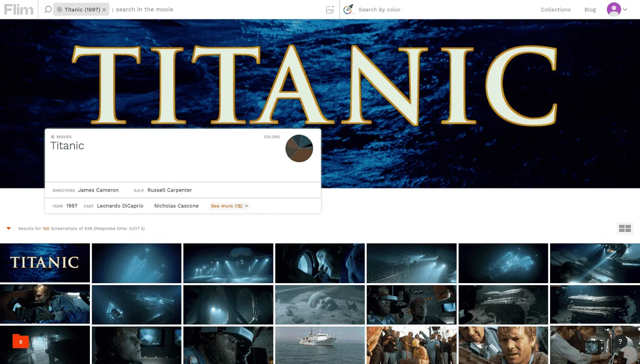The height and width of the screenshot is (364, 640).
Task: Click the year 1997 value
Action: (x=72, y=206)
